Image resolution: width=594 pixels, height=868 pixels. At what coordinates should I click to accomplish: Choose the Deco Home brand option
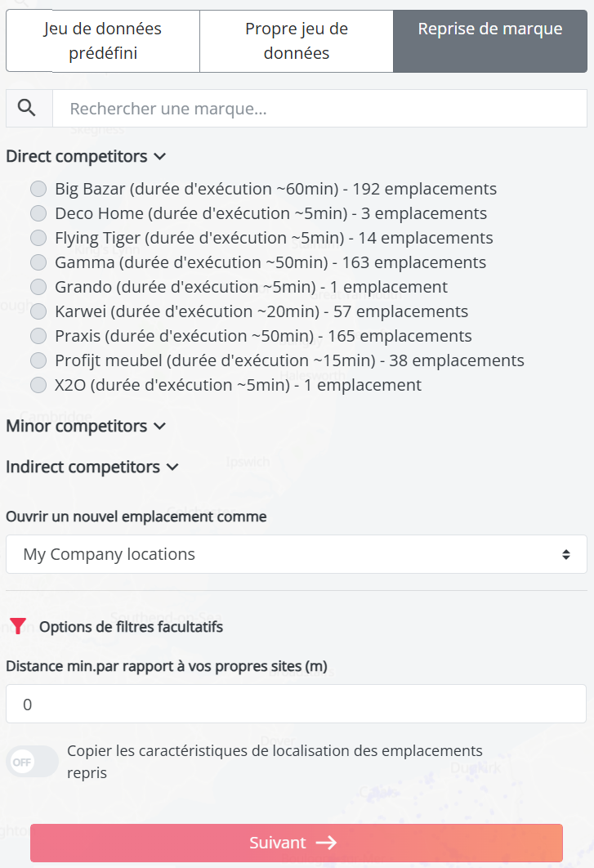coord(38,213)
